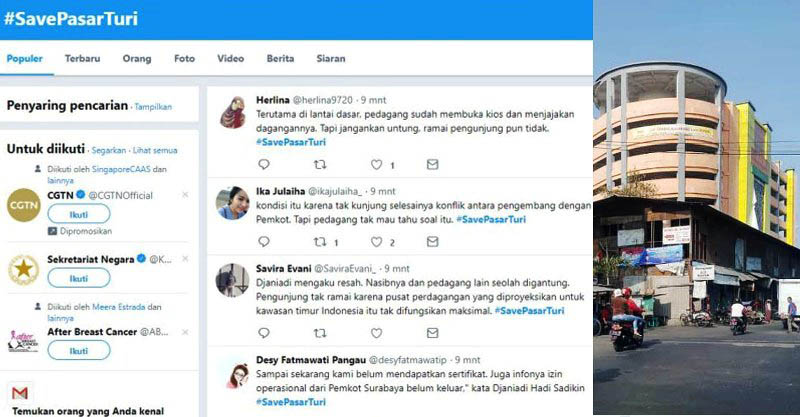Switch to the Orang tab
This screenshot has width=800, height=417.
(x=137, y=59)
